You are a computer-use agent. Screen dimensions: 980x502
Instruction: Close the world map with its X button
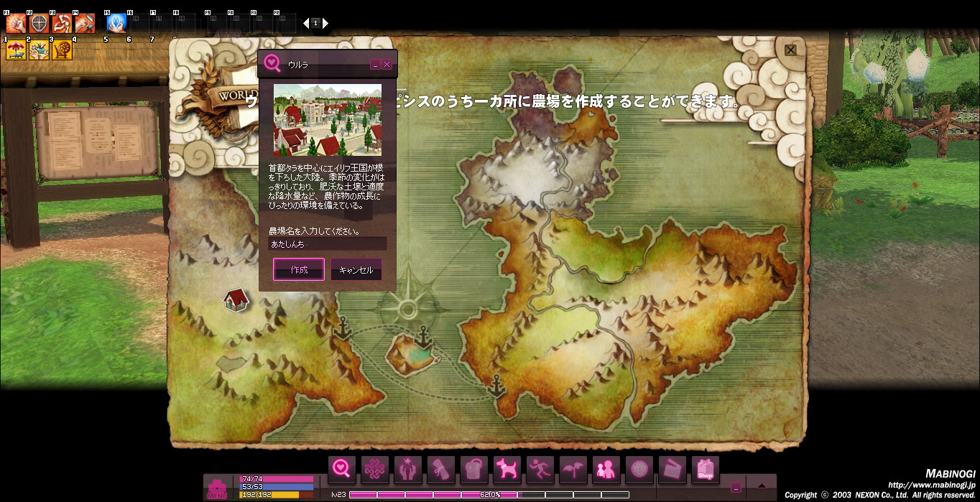click(790, 50)
